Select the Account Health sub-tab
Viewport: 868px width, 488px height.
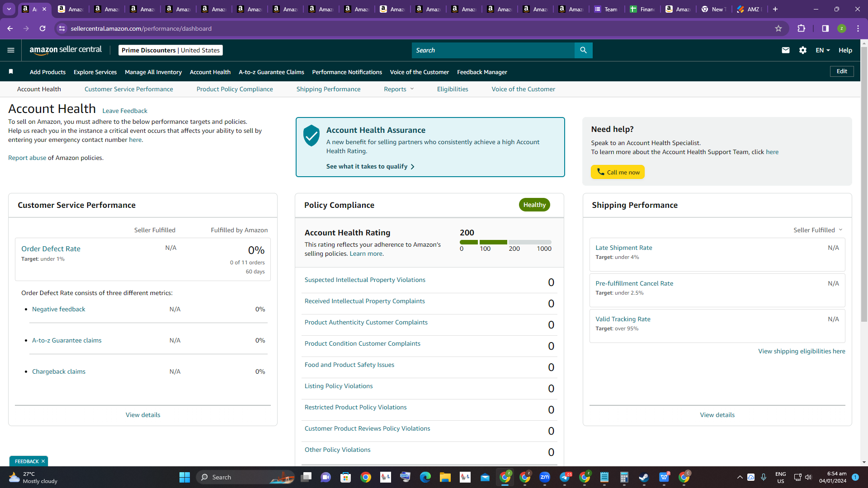point(39,89)
